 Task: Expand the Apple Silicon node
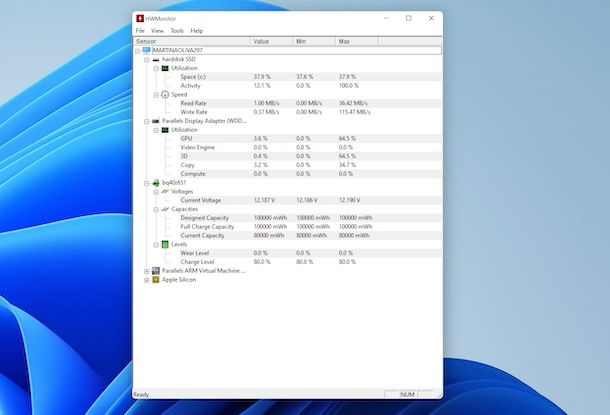pos(147,280)
